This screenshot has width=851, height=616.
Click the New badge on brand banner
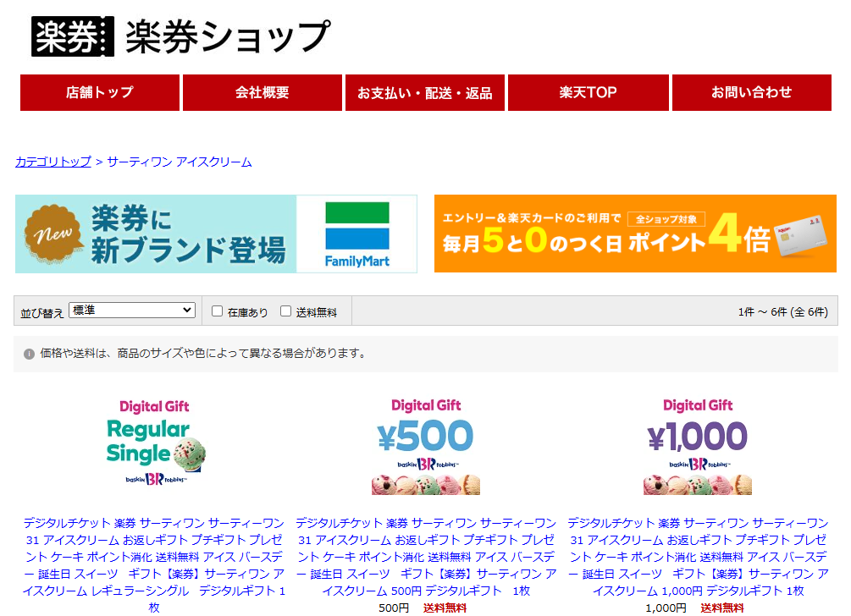coord(56,234)
